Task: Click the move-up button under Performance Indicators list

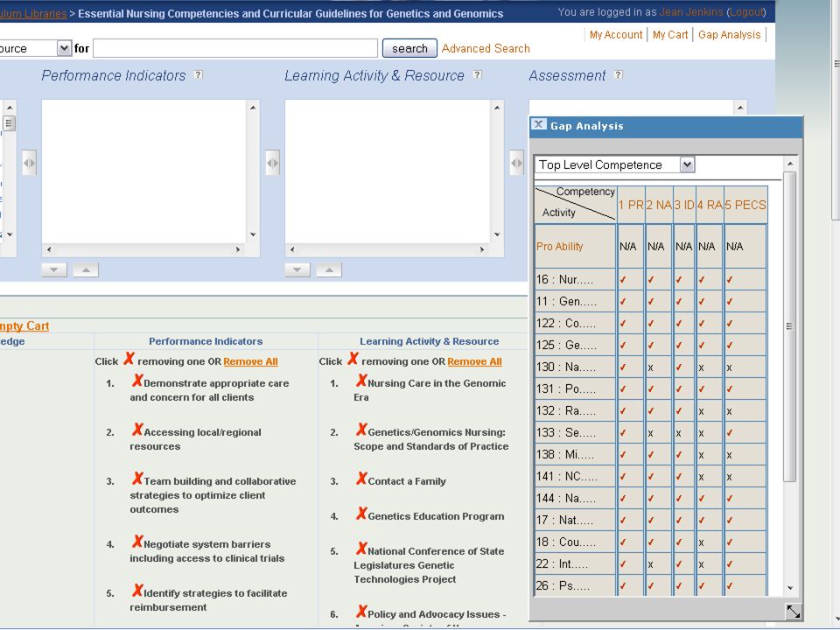Action: (86, 270)
